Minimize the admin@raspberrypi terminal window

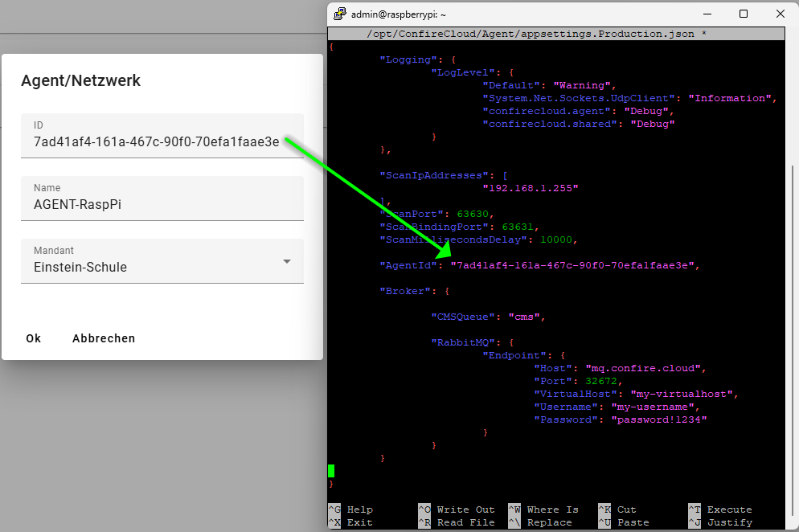coord(707,14)
